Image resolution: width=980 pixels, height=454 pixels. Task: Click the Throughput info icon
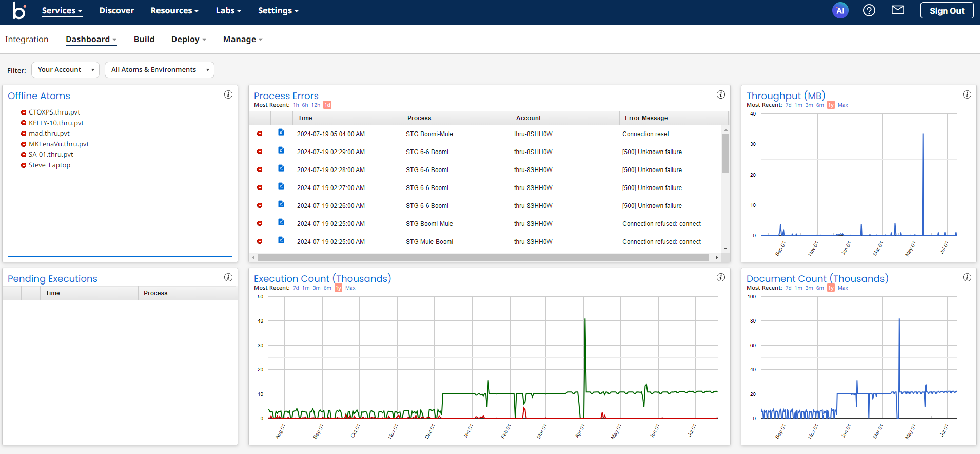click(967, 94)
